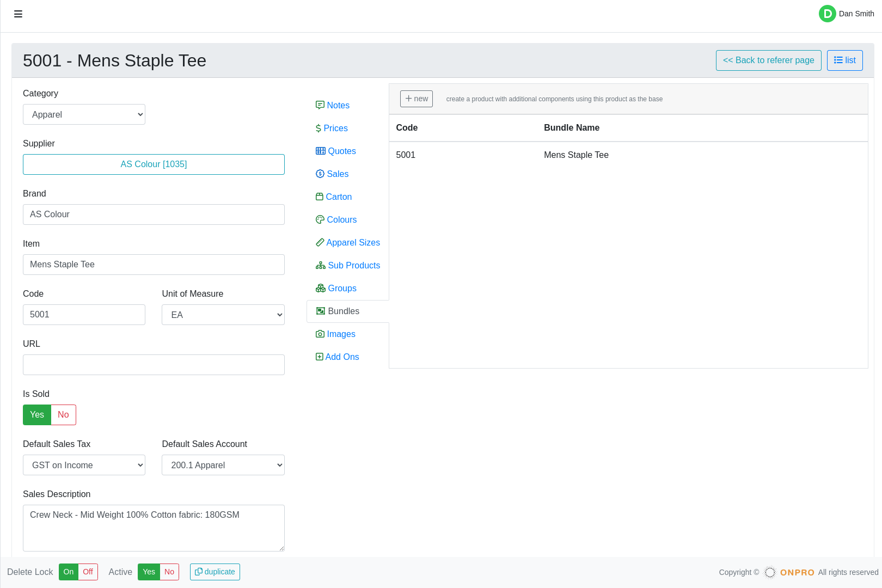Click the Carton box icon
This screenshot has height=588, width=882.
tap(320, 197)
